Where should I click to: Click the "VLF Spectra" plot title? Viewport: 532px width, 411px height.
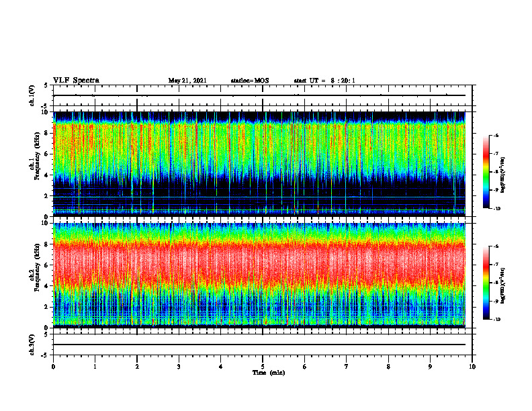pyautogui.click(x=77, y=81)
